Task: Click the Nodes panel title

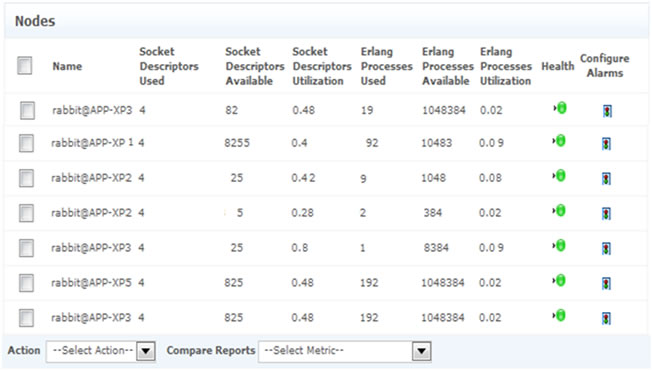Action: [35, 21]
